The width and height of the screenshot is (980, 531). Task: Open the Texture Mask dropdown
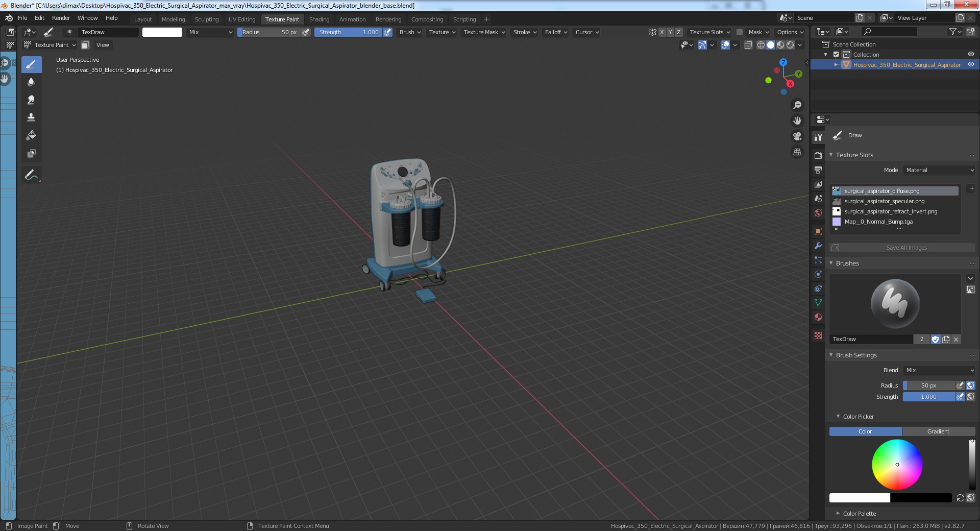pyautogui.click(x=484, y=32)
